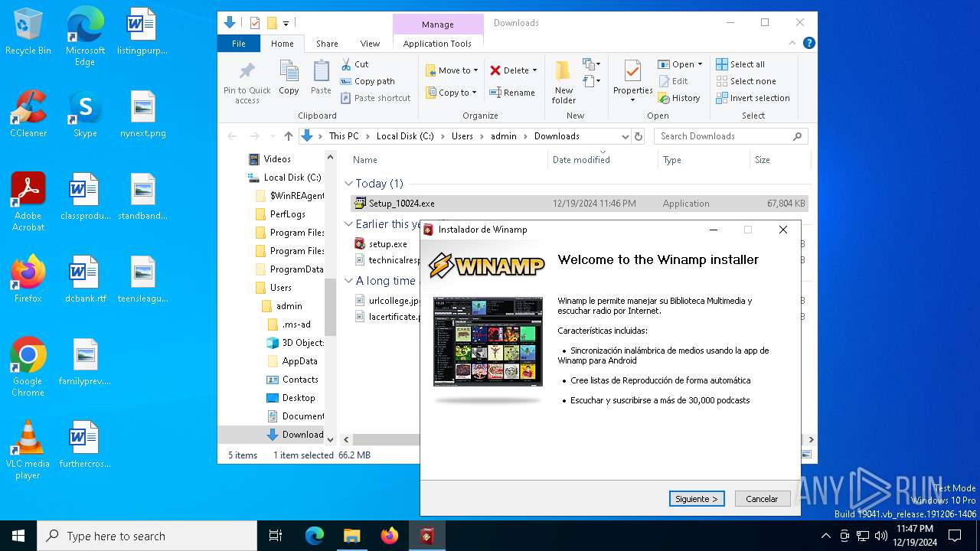
Task: Click the Firefox taskbar icon
Action: click(390, 536)
